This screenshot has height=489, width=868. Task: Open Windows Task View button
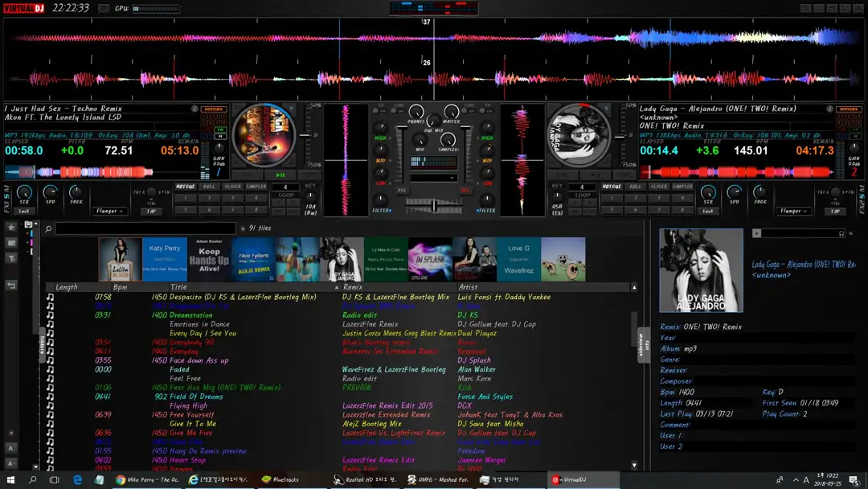click(55, 479)
